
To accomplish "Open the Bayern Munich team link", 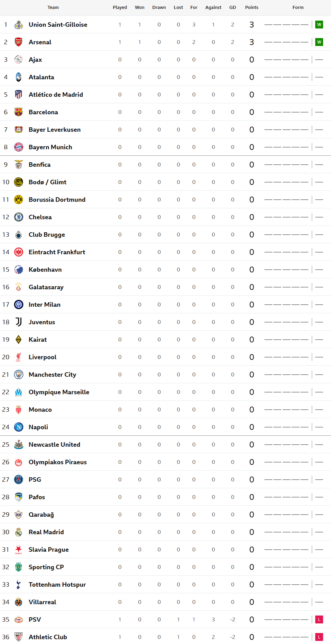I will pos(50,147).
